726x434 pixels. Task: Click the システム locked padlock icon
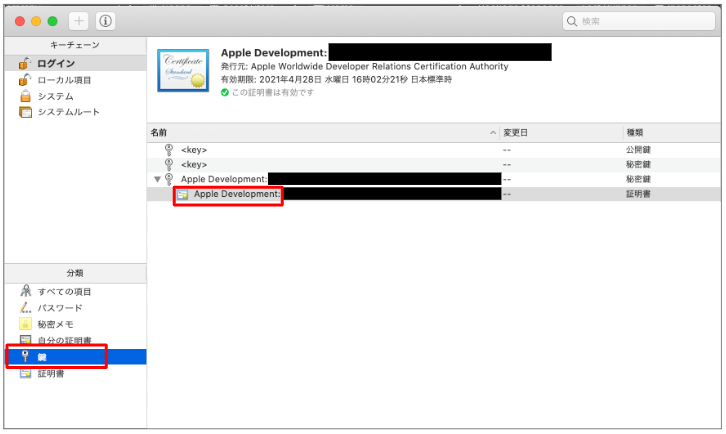[25, 96]
